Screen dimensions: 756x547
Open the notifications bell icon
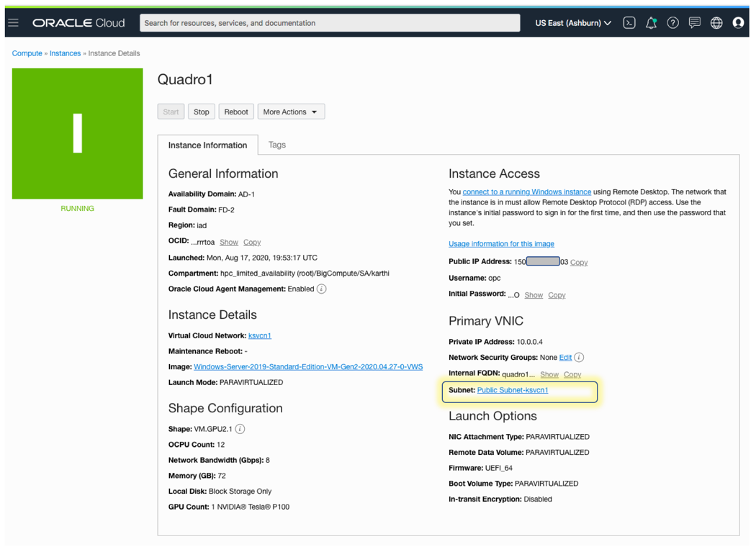(x=651, y=22)
